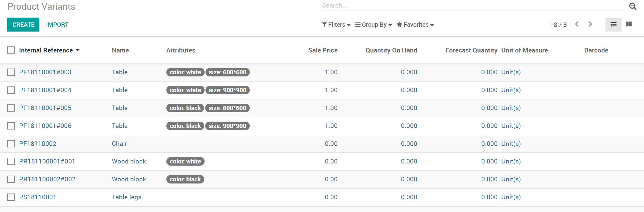Sort by Quantity On Hand column header
Viewport: 644px width, 212px height.
[391, 50]
